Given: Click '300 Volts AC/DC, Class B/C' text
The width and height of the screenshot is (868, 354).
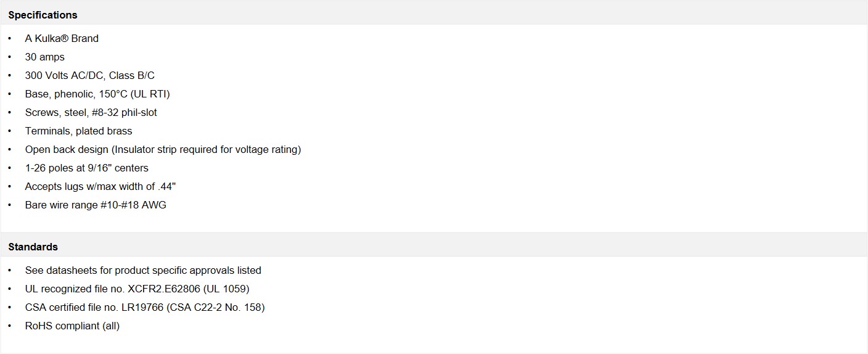Looking at the screenshot, I should tap(89, 75).
